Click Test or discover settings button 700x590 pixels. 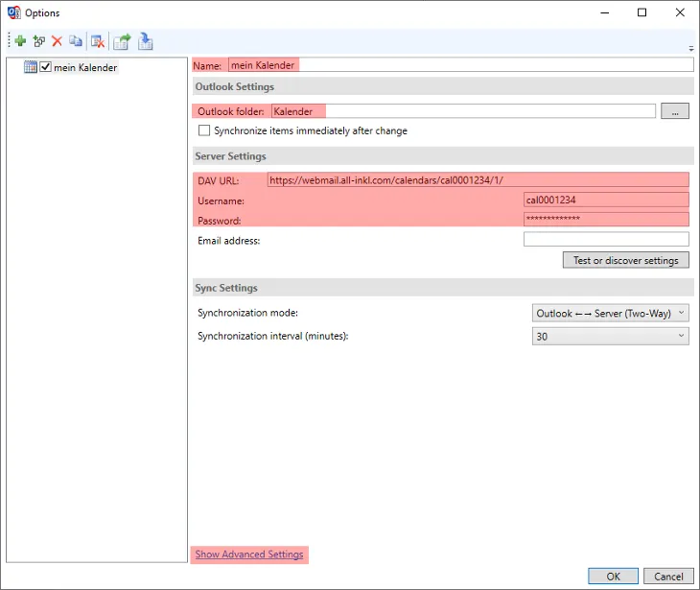pos(625,260)
